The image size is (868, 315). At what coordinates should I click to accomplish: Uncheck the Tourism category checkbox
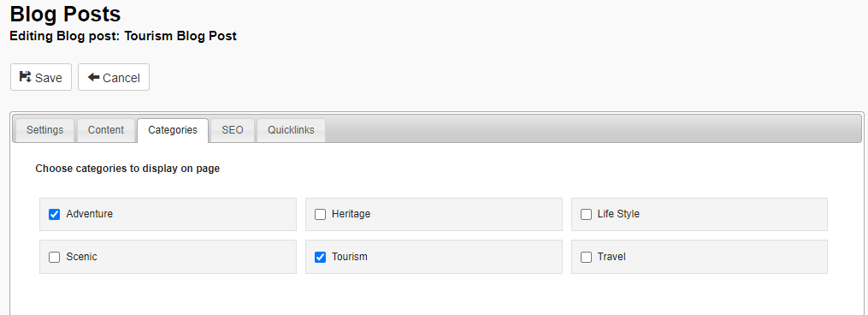coord(320,257)
